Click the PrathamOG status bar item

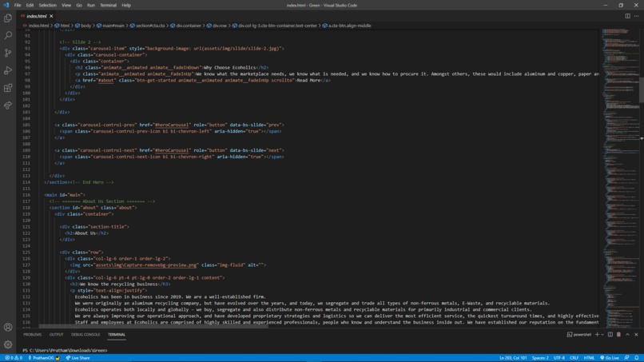click(x=44, y=358)
